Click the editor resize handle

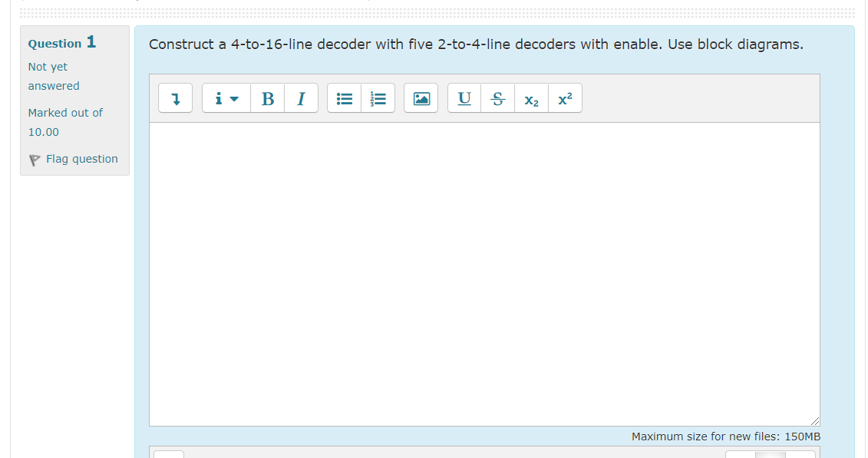(815, 420)
